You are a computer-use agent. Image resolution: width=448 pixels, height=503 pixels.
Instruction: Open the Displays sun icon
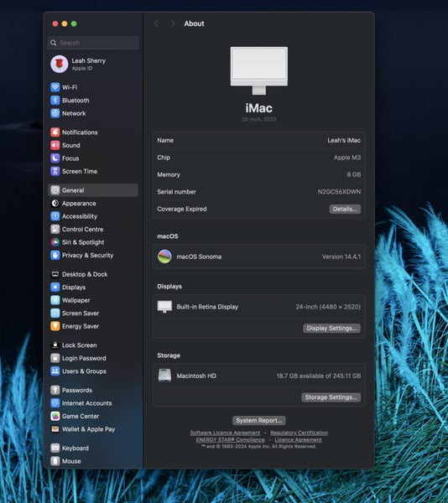tap(55, 287)
